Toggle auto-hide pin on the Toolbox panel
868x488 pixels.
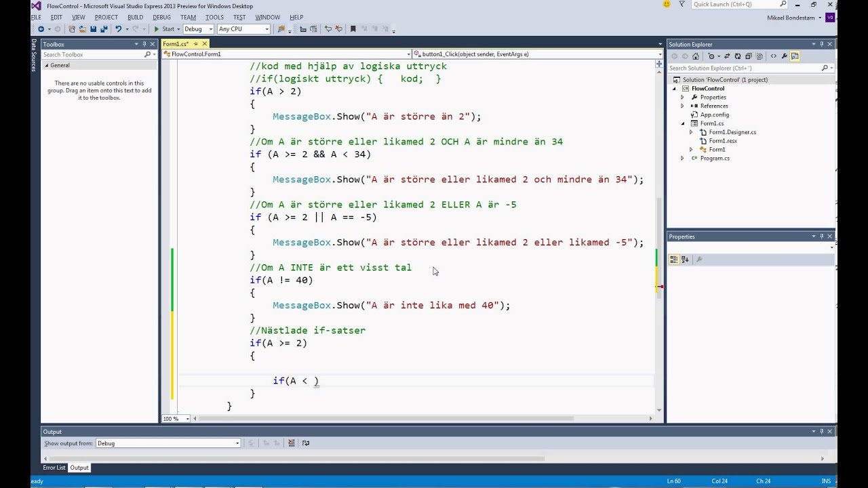144,44
